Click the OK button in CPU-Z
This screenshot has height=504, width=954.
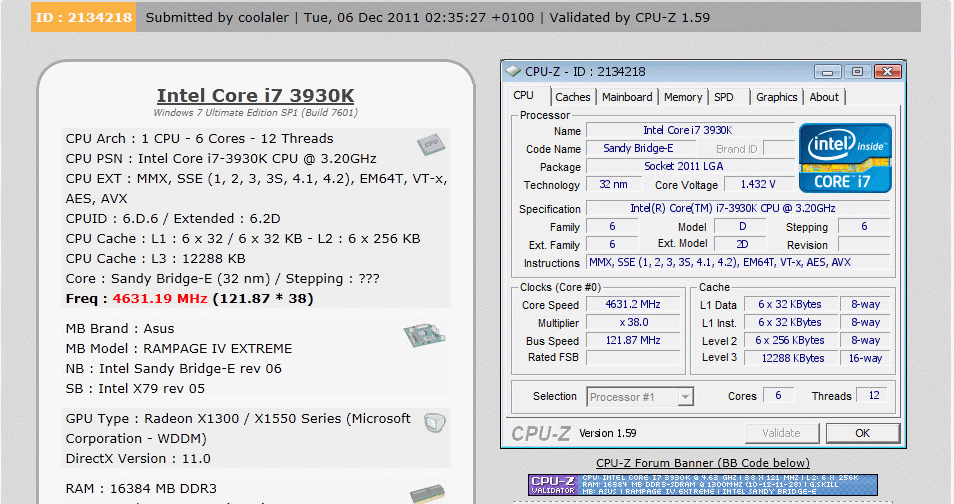point(863,433)
